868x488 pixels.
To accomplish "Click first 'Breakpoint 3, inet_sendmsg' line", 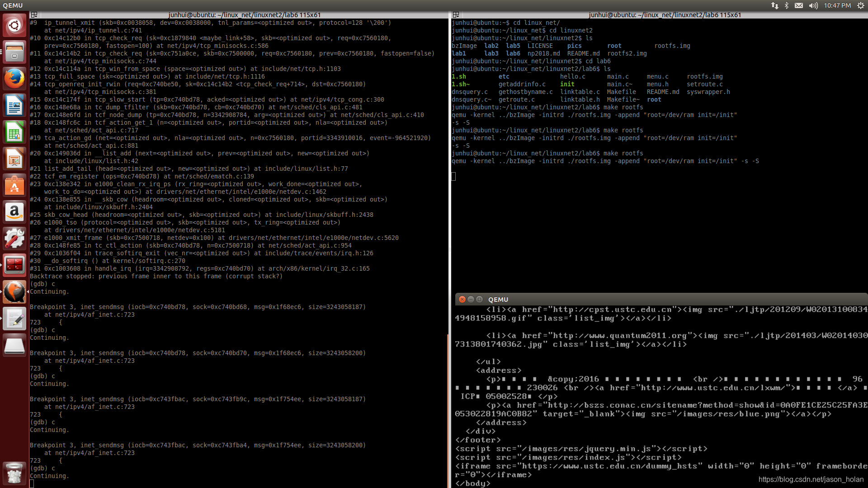I will 198,307.
